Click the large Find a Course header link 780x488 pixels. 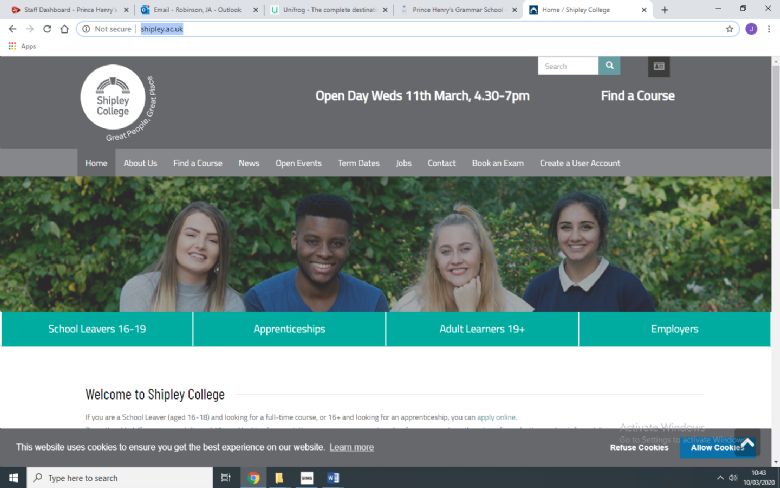pyautogui.click(x=638, y=96)
